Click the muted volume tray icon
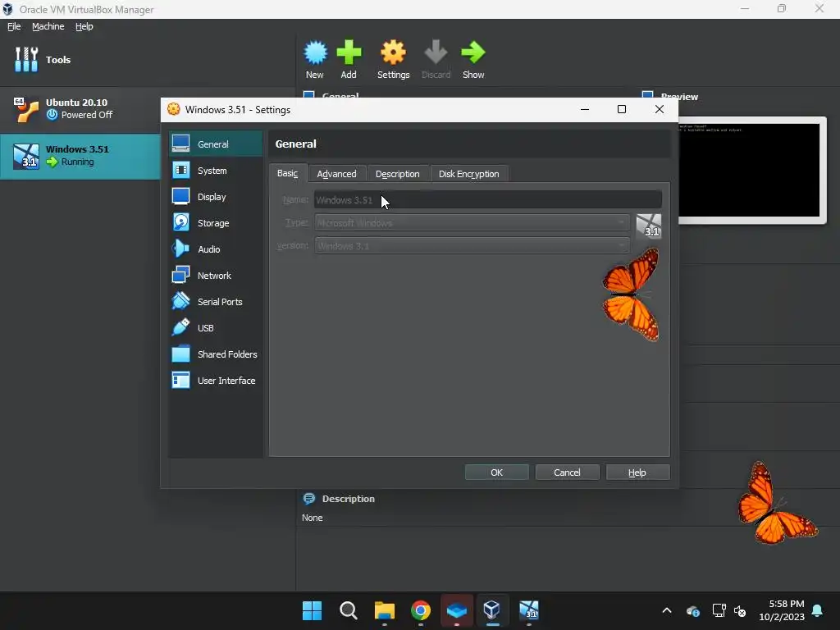 click(x=741, y=610)
